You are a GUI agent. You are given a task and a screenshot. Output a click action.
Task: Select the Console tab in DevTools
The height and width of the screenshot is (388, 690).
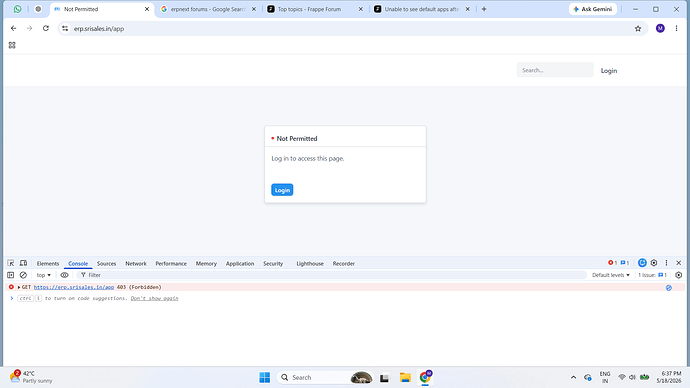tap(78, 264)
